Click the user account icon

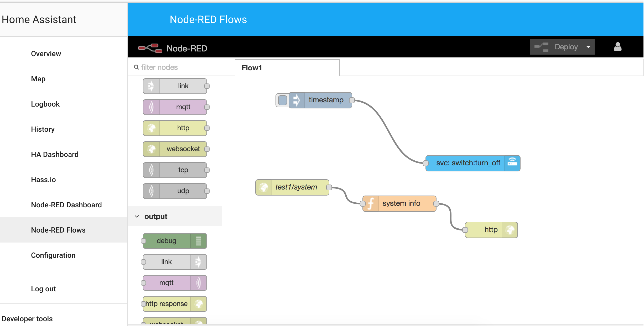[x=617, y=47]
